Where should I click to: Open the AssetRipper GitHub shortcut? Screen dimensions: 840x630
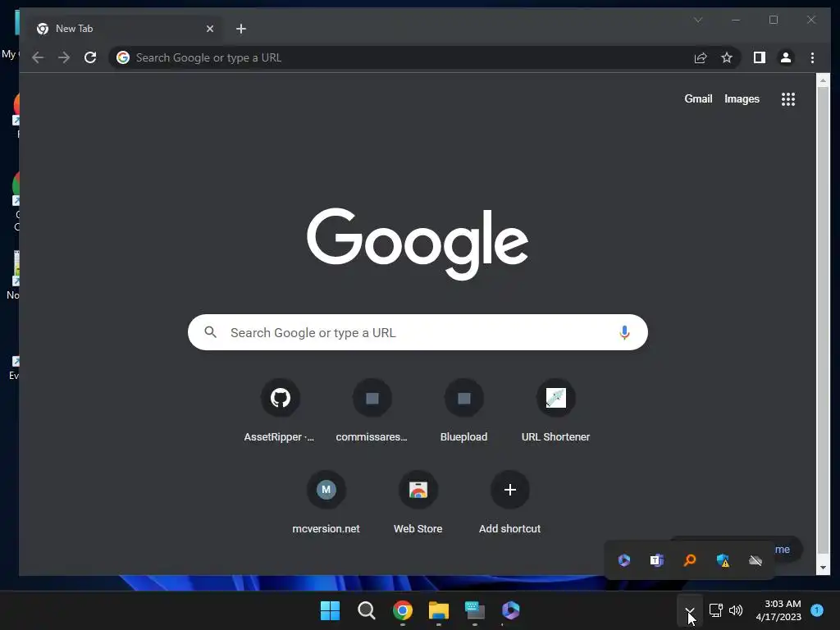click(x=280, y=411)
